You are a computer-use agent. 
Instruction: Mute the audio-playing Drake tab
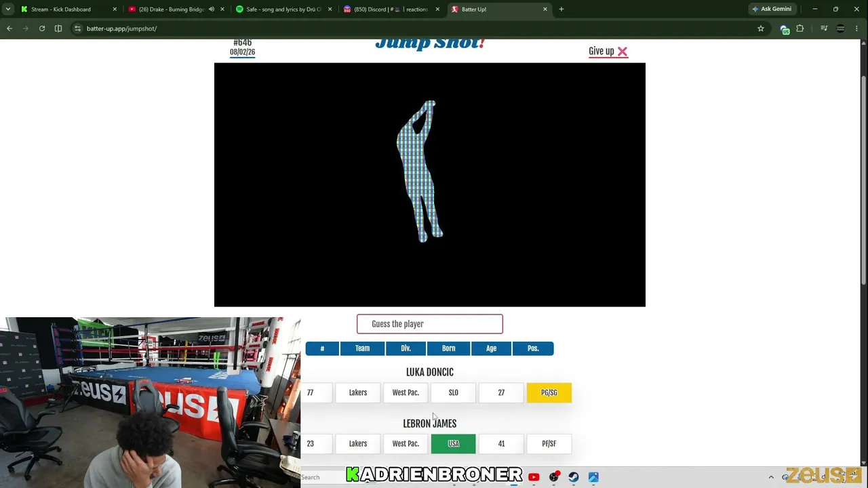point(211,9)
